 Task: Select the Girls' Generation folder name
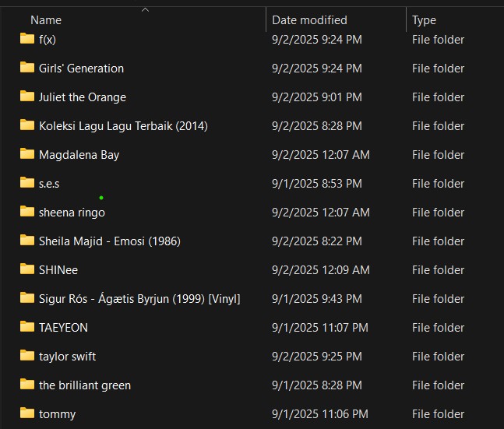(x=81, y=69)
